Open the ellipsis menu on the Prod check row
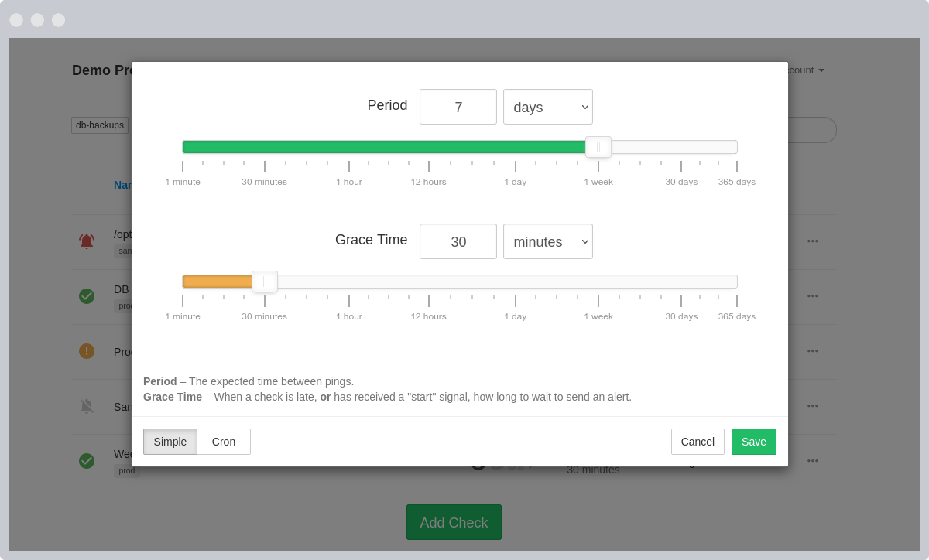The width and height of the screenshot is (929, 560). click(812, 350)
